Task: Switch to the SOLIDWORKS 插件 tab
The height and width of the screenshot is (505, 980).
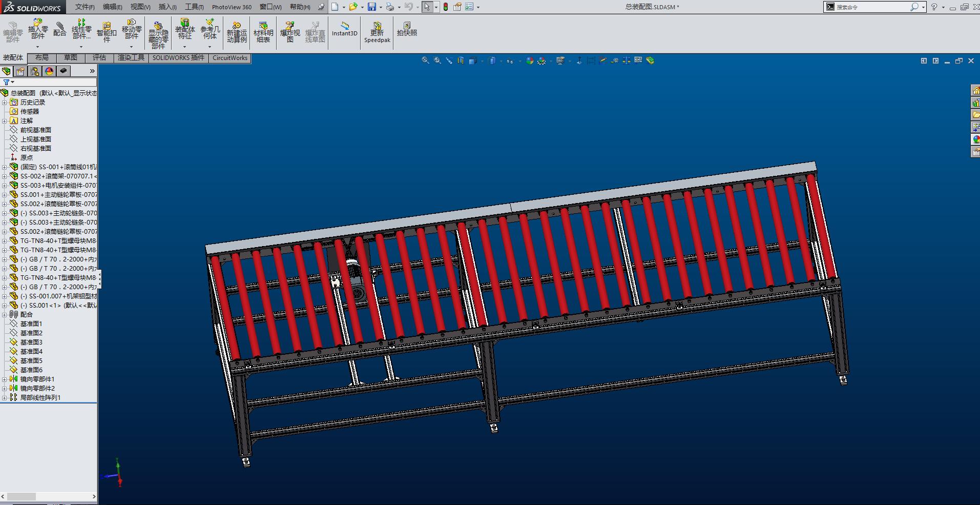Action: tap(178, 58)
